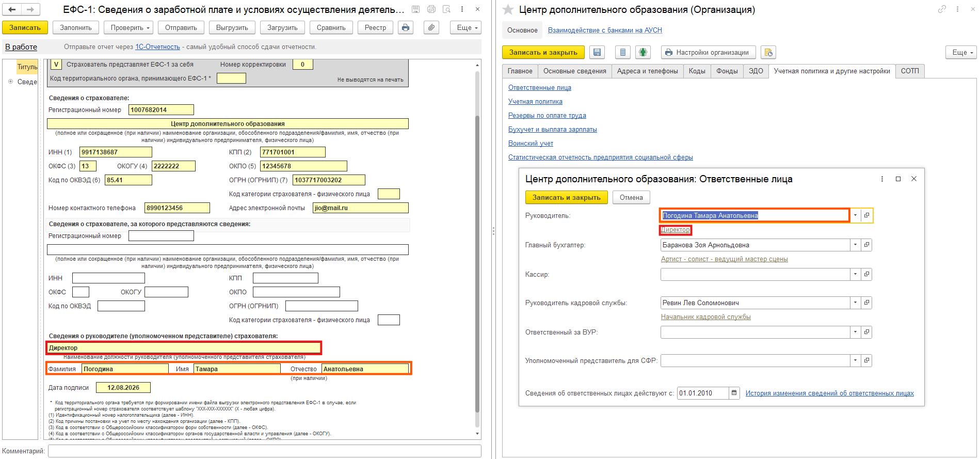The image size is (980, 459).
Task: Open the three-dot menu of ЕФС-1 window
Action: tap(462, 9)
